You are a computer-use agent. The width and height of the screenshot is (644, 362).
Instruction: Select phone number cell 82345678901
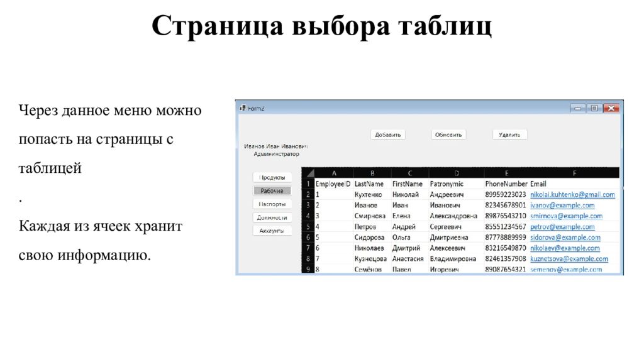pyautogui.click(x=506, y=206)
